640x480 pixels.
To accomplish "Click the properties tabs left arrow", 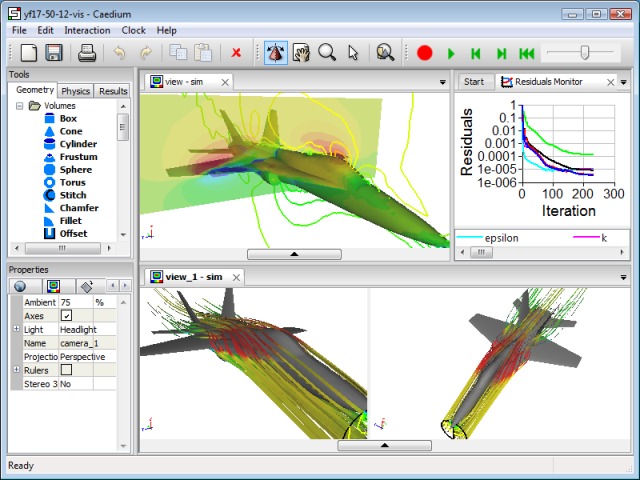I will coord(113,285).
